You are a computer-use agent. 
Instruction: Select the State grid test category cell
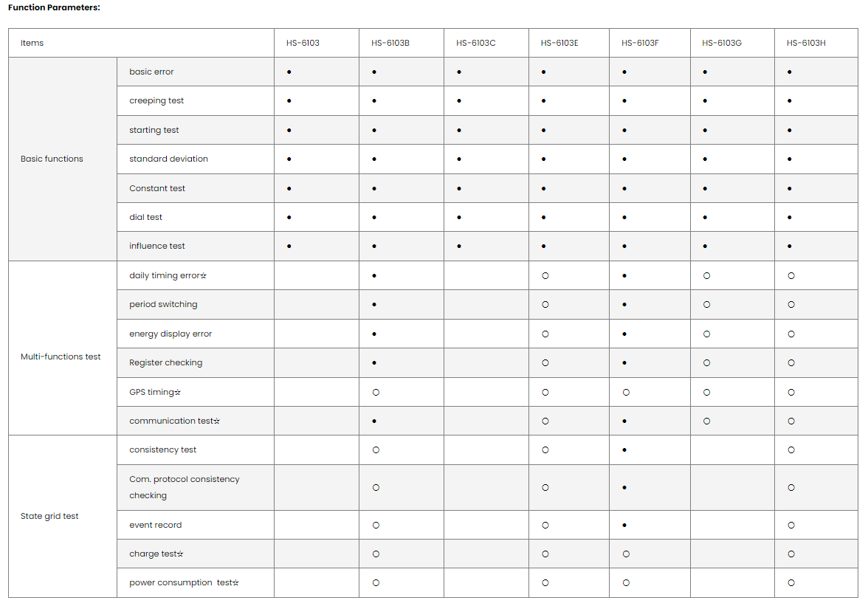(49, 516)
